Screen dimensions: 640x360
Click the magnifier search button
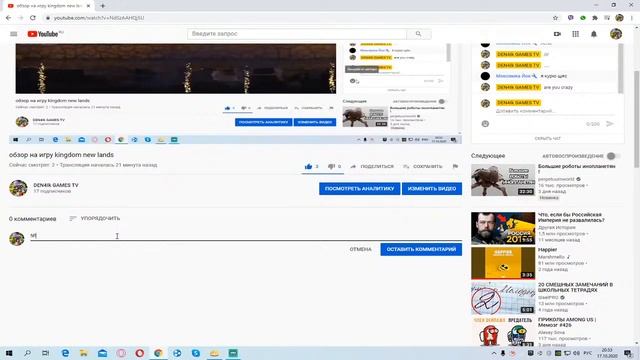click(418, 34)
